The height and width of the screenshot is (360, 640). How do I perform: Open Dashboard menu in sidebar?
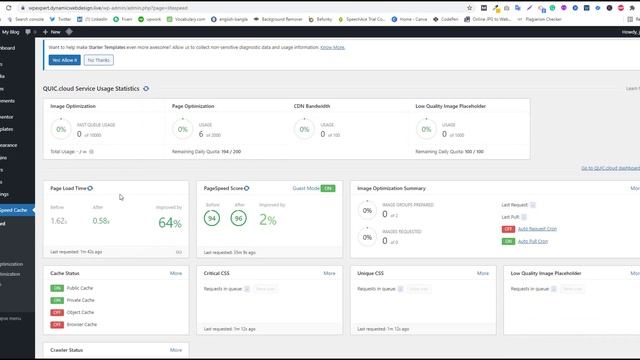(x=8, y=48)
